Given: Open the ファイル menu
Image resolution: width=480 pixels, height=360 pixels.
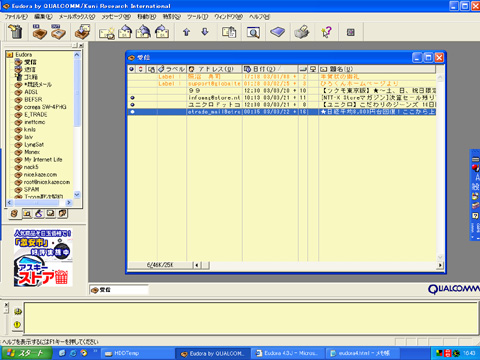Looking at the screenshot, I should [x=16, y=16].
